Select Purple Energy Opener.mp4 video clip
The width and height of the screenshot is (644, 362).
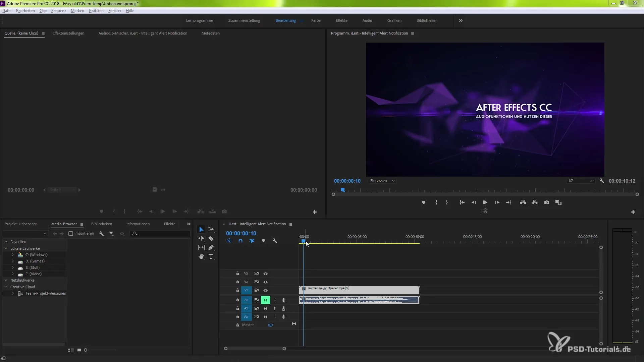coord(359,290)
